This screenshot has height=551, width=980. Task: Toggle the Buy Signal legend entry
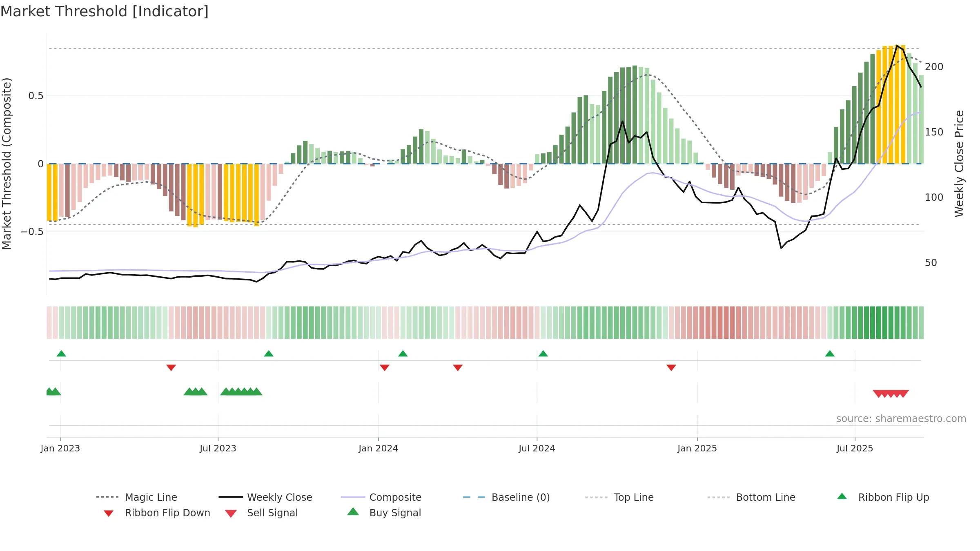[x=384, y=513]
